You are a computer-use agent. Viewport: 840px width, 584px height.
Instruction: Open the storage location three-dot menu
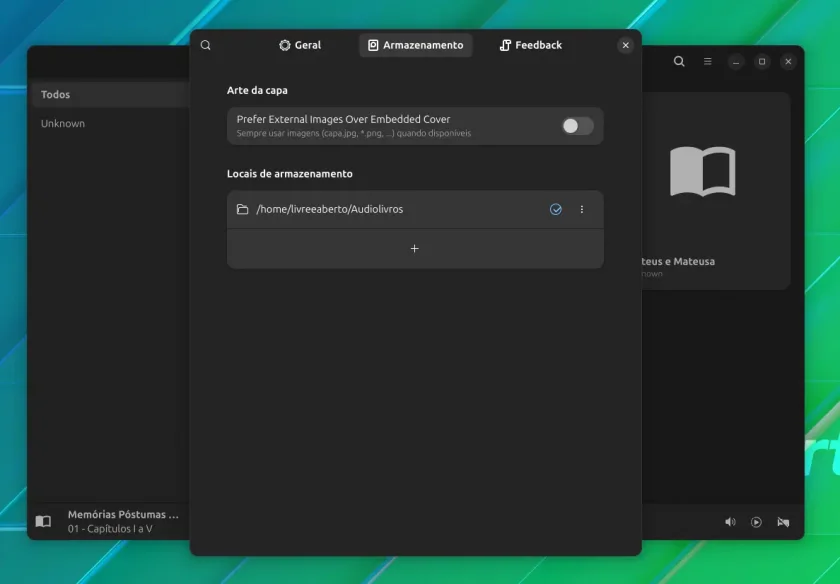click(x=582, y=209)
